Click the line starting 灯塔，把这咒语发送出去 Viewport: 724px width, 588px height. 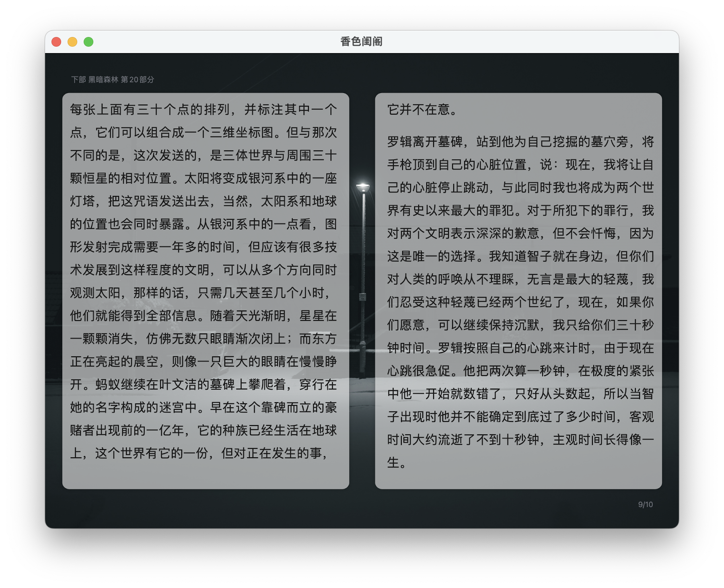click(203, 201)
